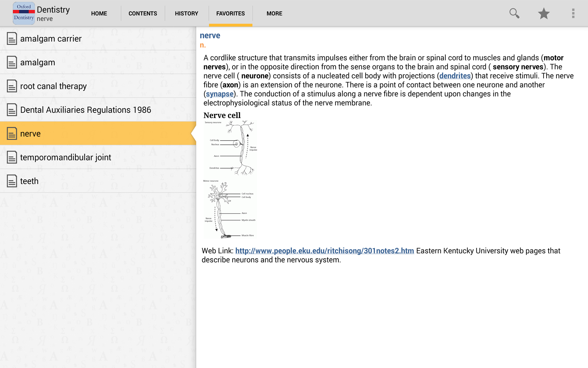Open the three-dot overflow menu

573,13
